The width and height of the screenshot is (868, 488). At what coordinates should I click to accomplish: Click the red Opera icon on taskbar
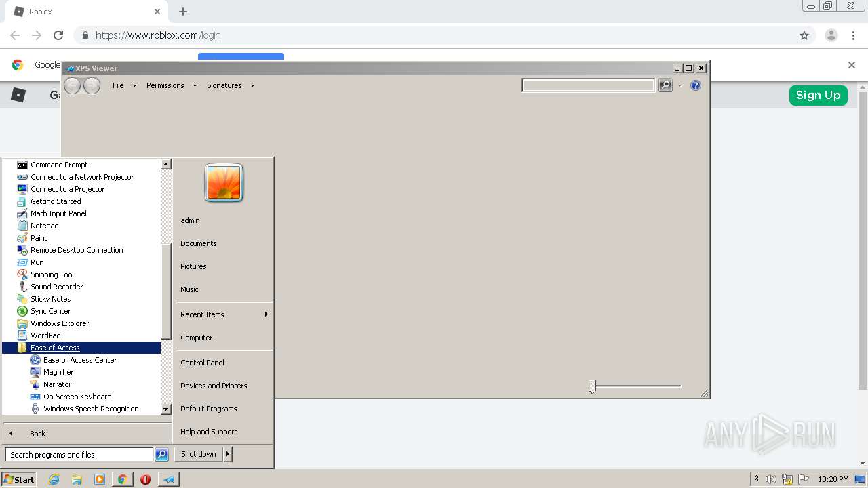tap(145, 479)
